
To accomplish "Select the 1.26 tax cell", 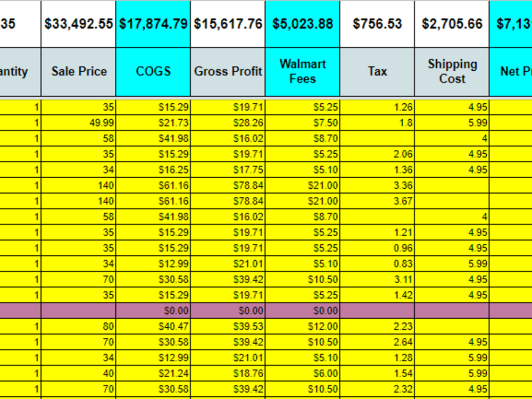I will [377, 107].
